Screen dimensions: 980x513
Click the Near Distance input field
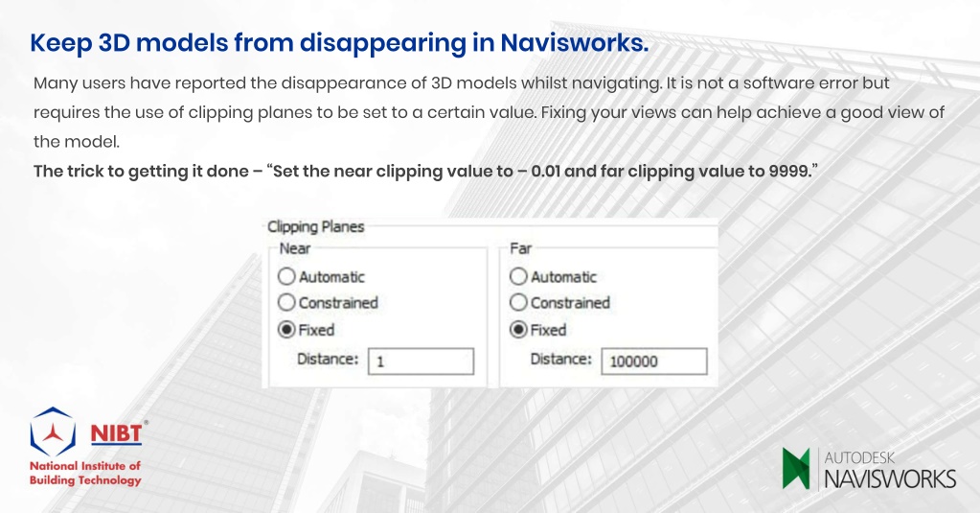tap(421, 361)
